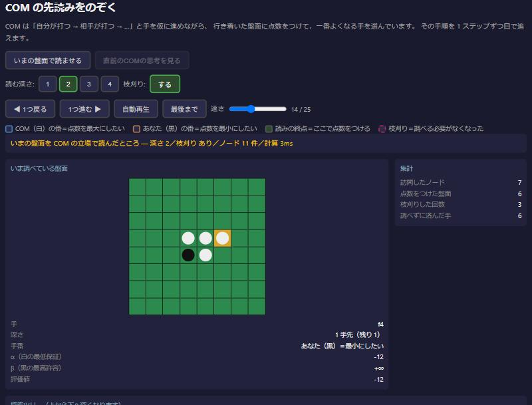Click the いまの盤面で読ませる button
The width and height of the screenshot is (532, 405).
(48, 61)
